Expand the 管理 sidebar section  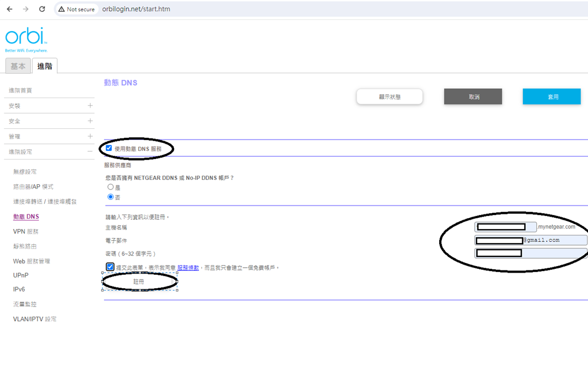pyautogui.click(x=90, y=136)
